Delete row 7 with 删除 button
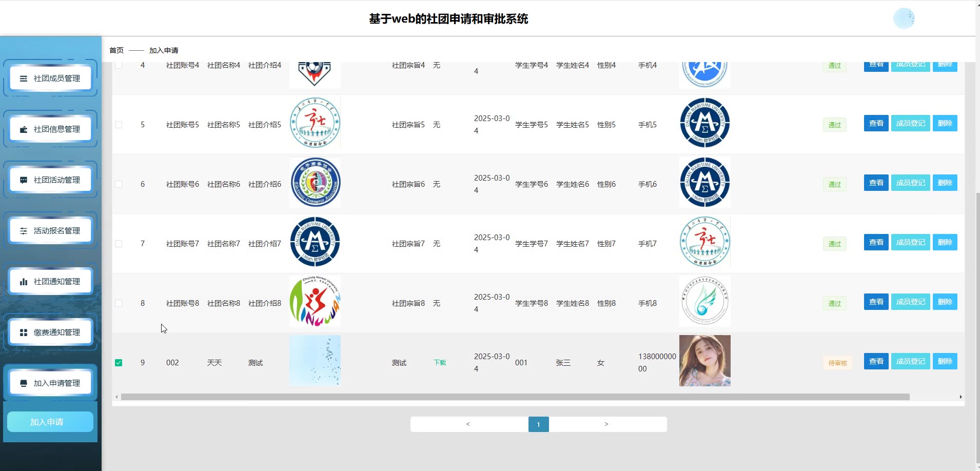Viewport: 980px width, 471px height. tap(945, 242)
